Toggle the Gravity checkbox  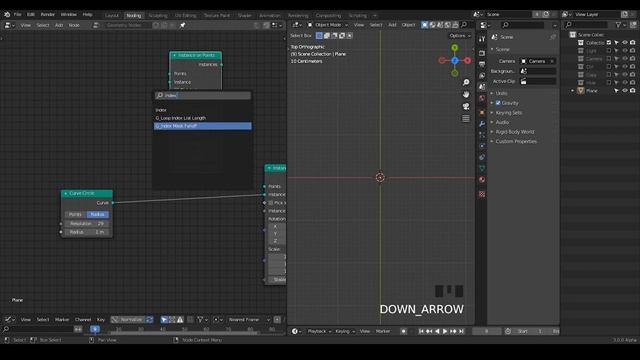[498, 103]
